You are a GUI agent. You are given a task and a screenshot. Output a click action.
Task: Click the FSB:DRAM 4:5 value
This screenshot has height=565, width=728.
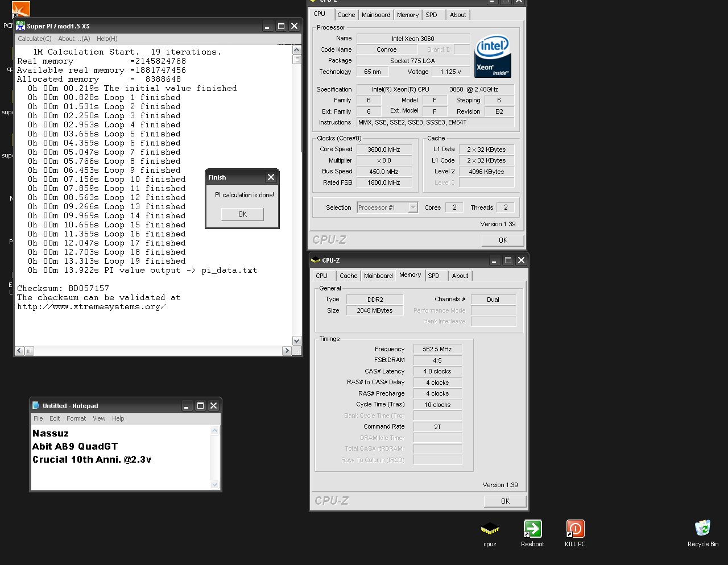[437, 360]
